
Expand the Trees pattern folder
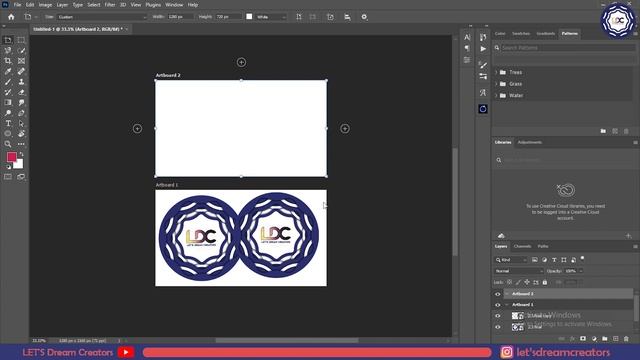click(496, 72)
